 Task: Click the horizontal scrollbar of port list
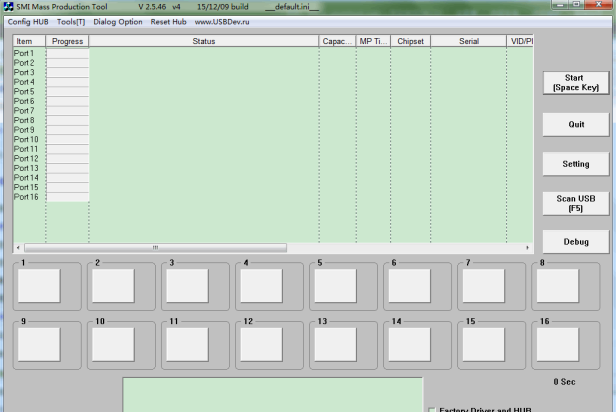pyautogui.click(x=155, y=247)
